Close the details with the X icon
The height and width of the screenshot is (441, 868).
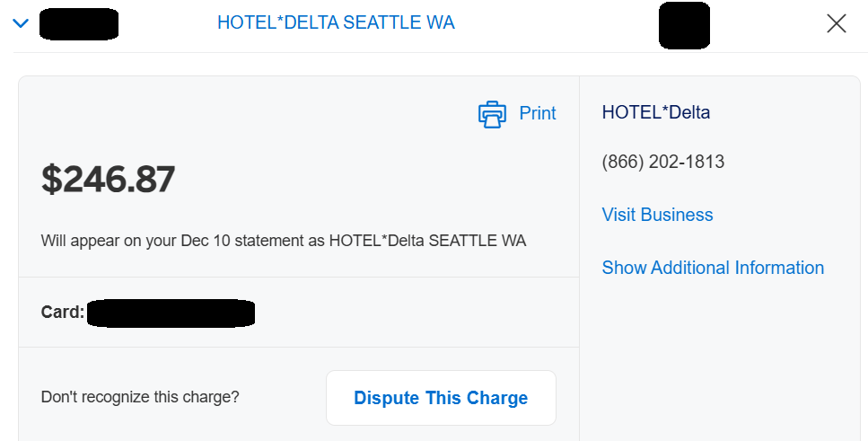[836, 24]
